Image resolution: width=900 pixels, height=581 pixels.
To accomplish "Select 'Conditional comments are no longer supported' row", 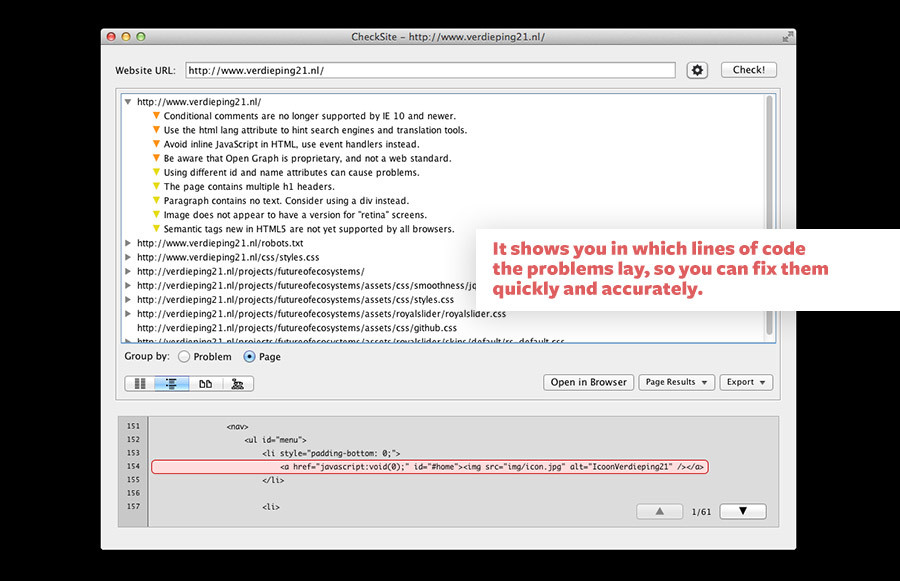I will [x=309, y=116].
